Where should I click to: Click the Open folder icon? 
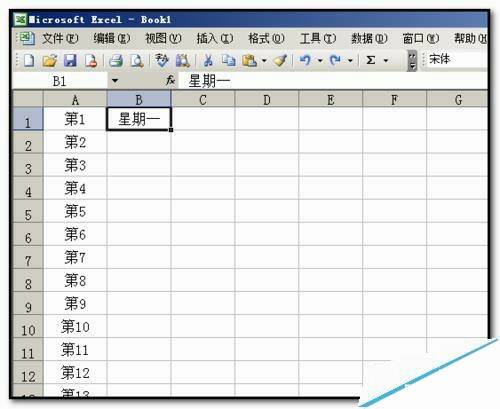coord(50,61)
